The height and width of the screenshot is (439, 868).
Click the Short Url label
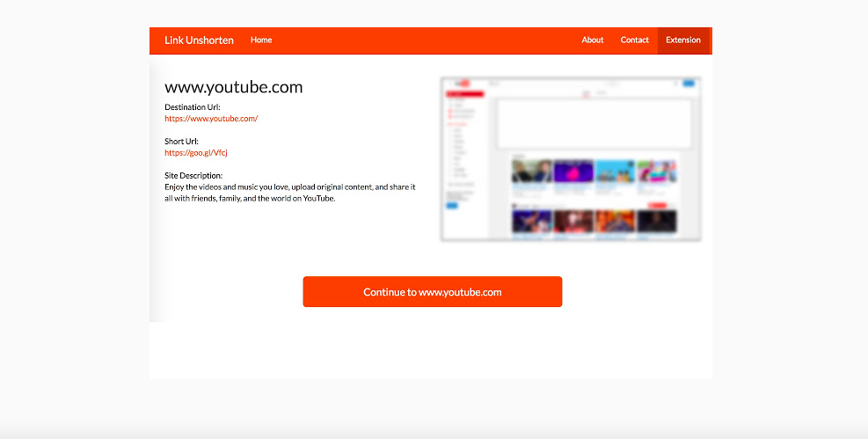coord(181,142)
